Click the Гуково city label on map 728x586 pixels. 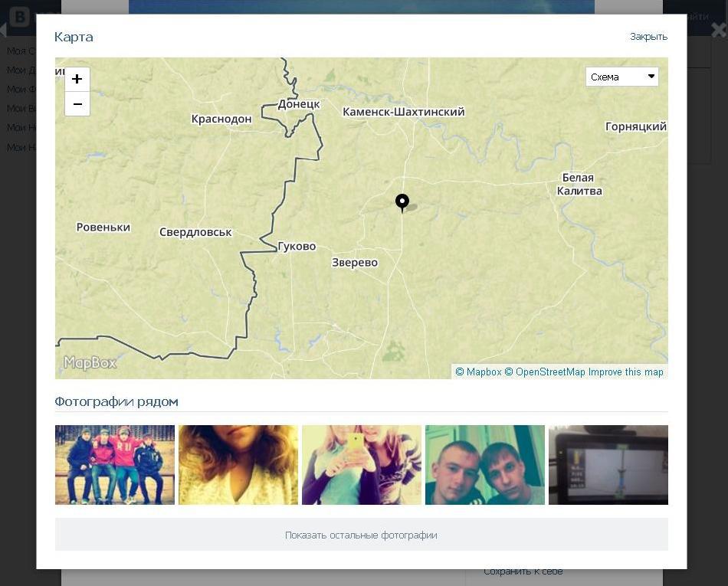click(297, 247)
